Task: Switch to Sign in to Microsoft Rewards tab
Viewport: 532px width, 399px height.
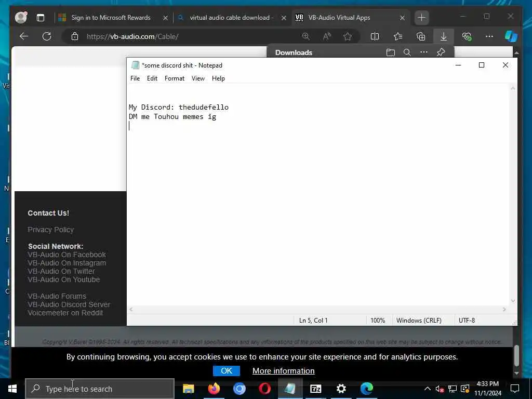Action: [x=111, y=18]
